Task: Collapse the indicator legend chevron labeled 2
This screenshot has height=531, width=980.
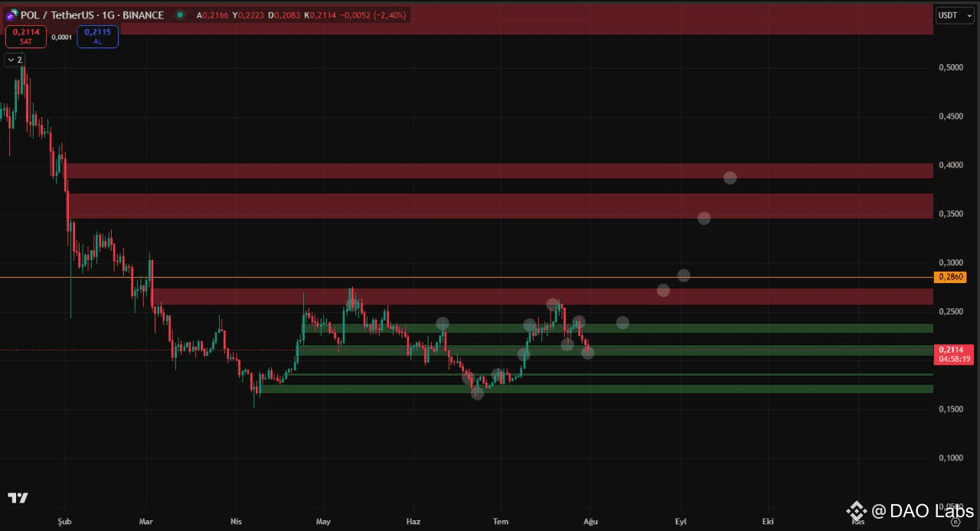Action: point(15,59)
